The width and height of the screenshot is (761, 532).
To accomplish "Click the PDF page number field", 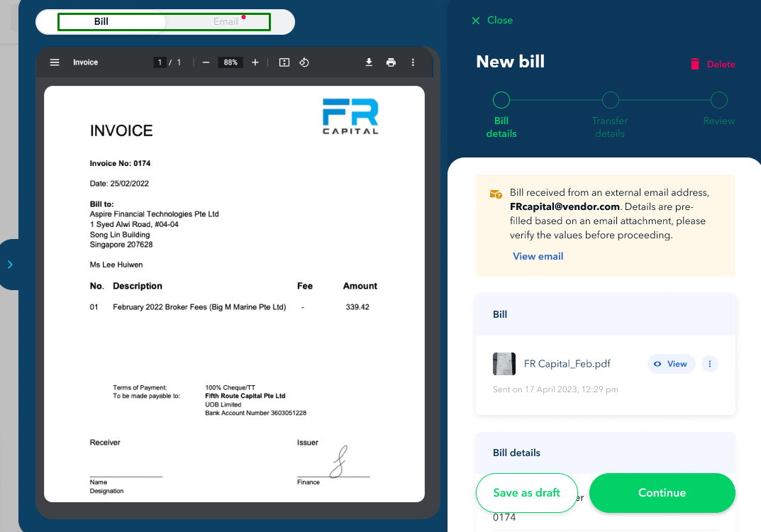I will [160, 62].
